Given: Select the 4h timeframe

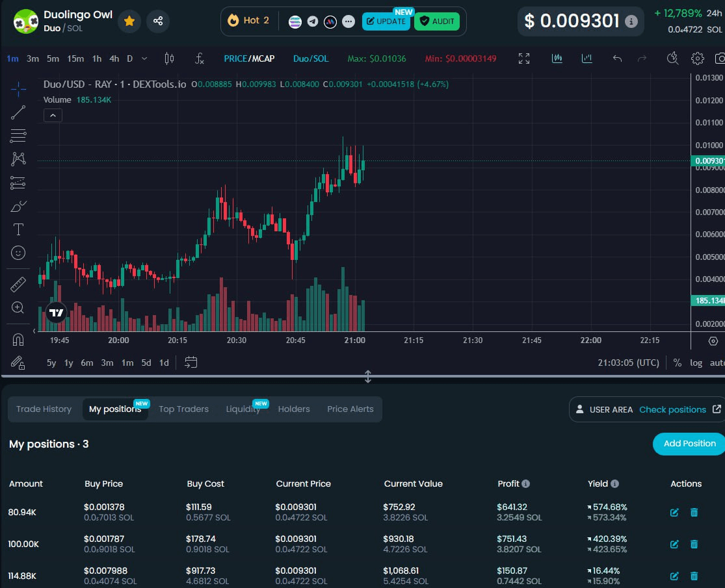Looking at the screenshot, I should 114,58.
